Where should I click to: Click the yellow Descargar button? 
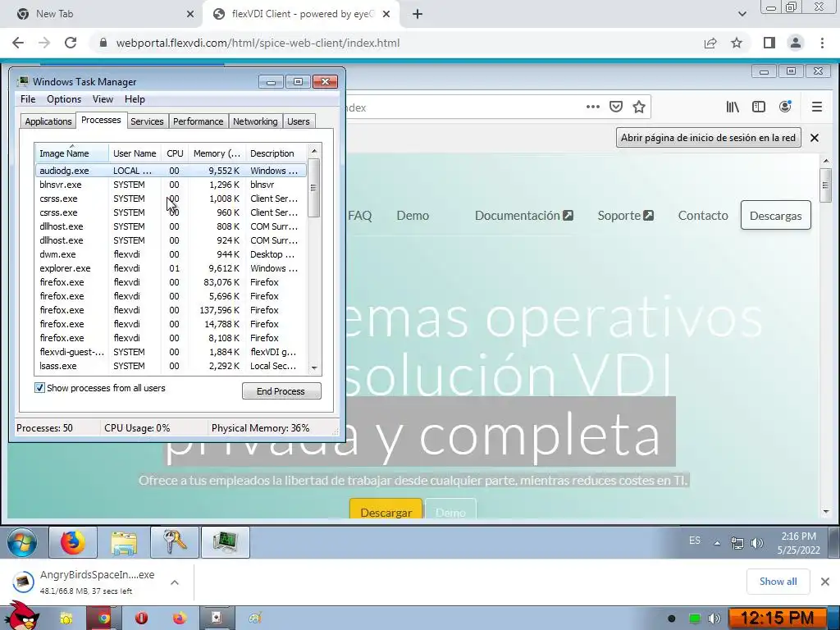(386, 509)
